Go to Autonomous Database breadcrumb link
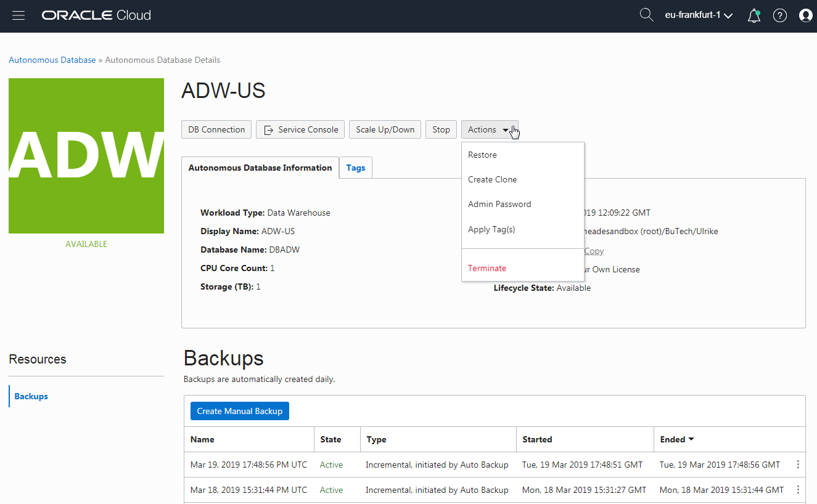Image resolution: width=817 pixels, height=504 pixels. coord(52,60)
